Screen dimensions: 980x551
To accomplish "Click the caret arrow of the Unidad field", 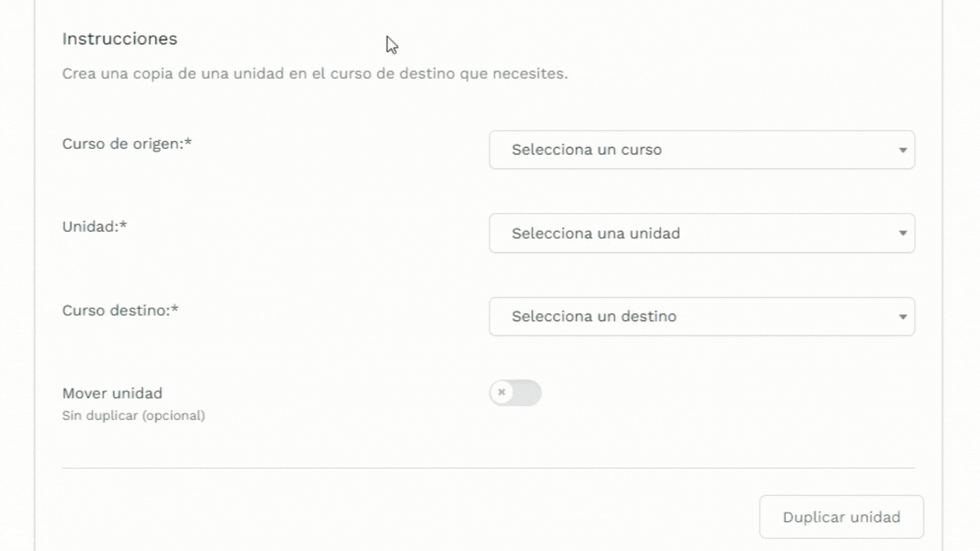I will click(x=902, y=233).
